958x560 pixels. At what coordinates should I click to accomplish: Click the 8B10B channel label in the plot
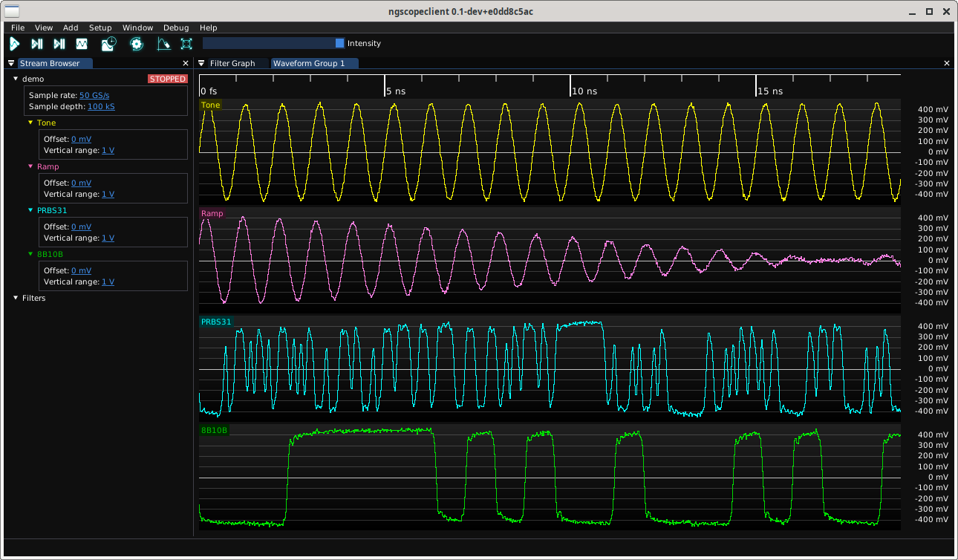[x=215, y=430]
